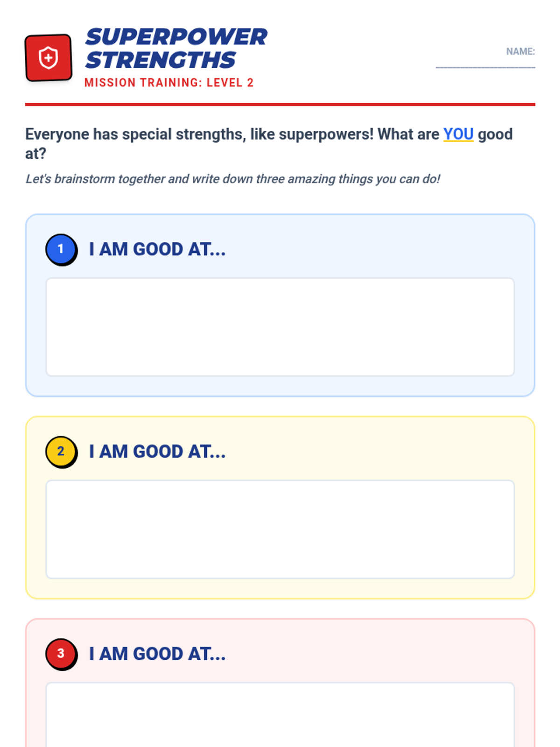Click the NAME: label
Viewport: 560px width, 747px height.
pyautogui.click(x=520, y=51)
